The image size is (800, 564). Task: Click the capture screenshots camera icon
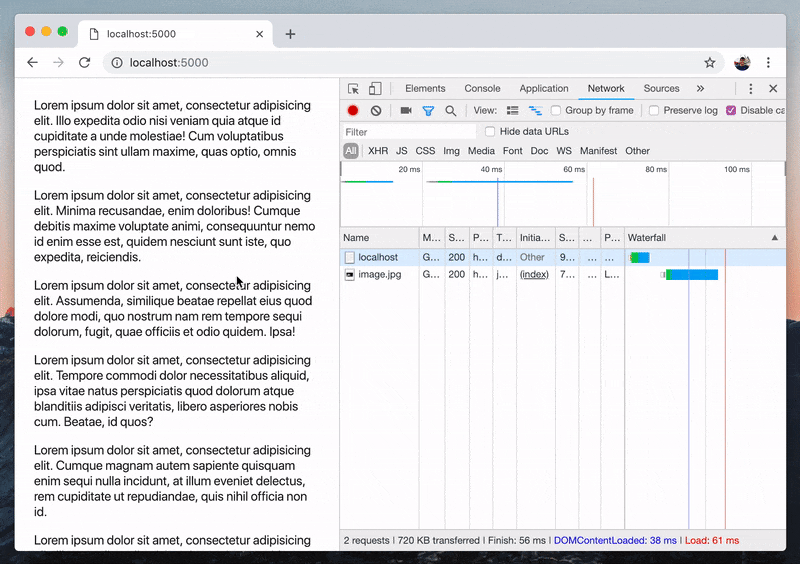406,110
